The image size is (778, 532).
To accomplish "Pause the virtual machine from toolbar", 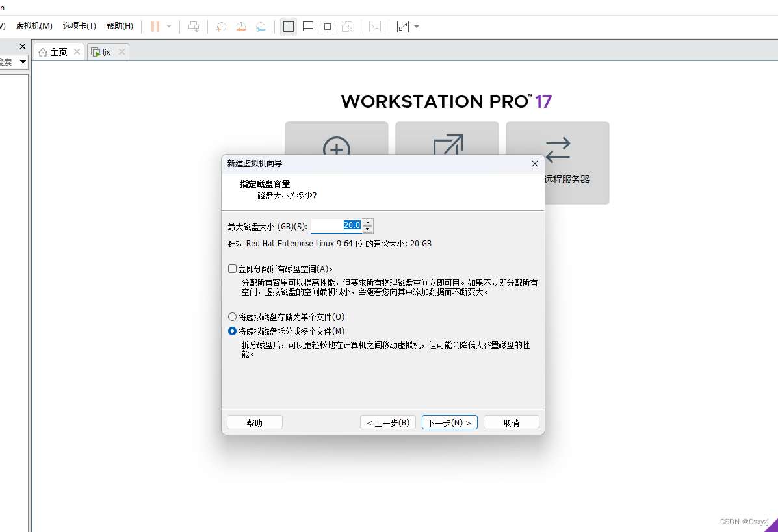I will [155, 27].
